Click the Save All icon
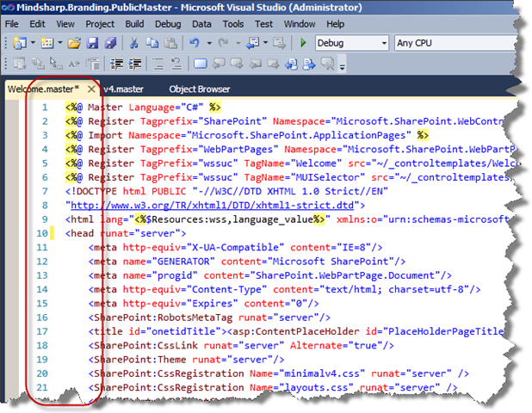Viewport: 532px width, 413px height. (110, 42)
